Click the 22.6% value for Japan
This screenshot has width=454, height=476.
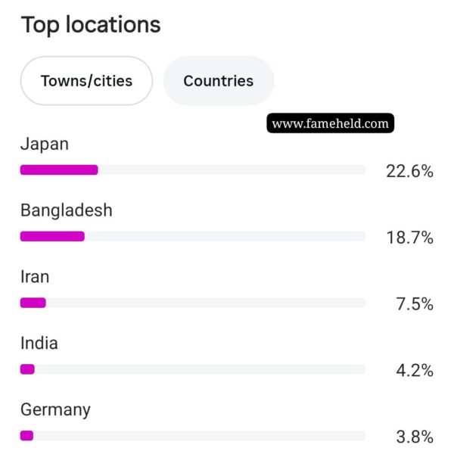(x=409, y=171)
